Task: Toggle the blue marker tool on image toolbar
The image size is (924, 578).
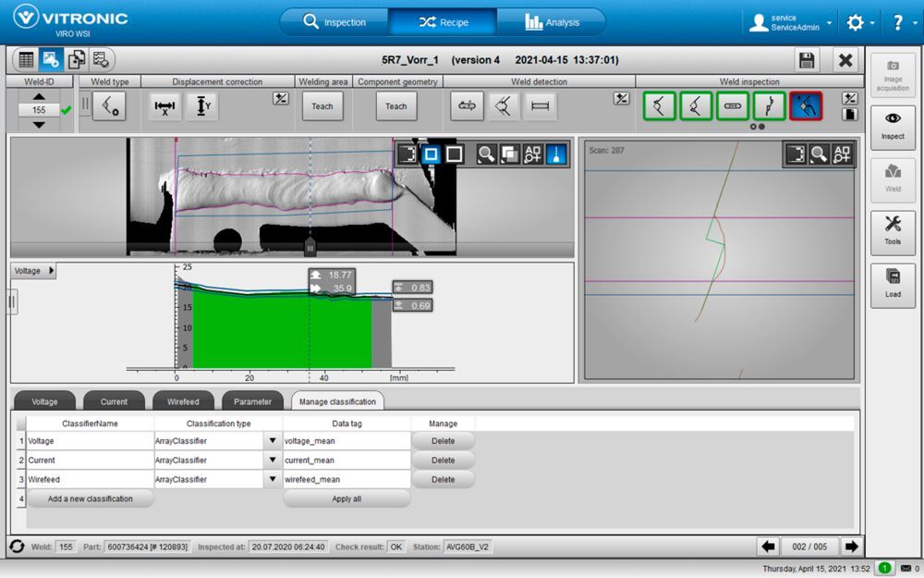Action: (557, 154)
